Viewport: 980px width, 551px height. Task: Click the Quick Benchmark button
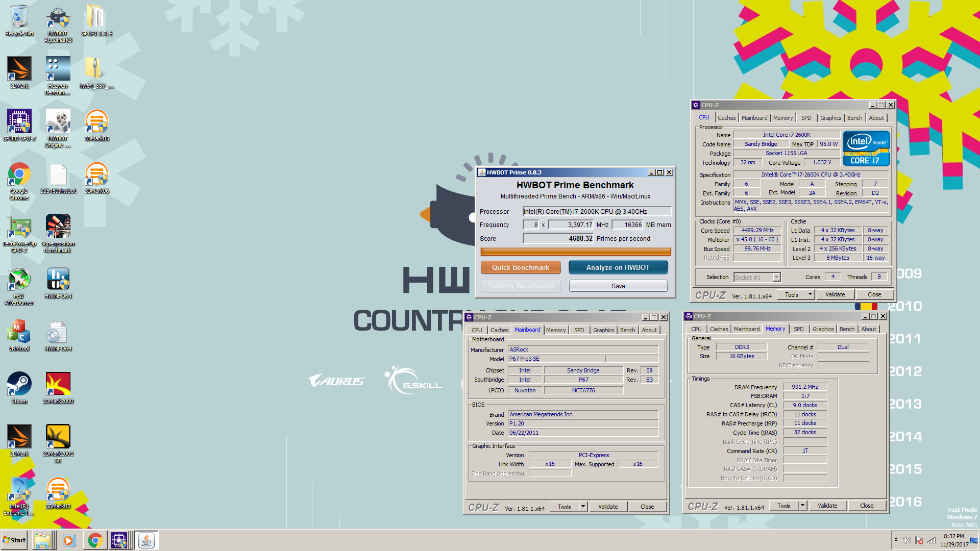click(521, 267)
